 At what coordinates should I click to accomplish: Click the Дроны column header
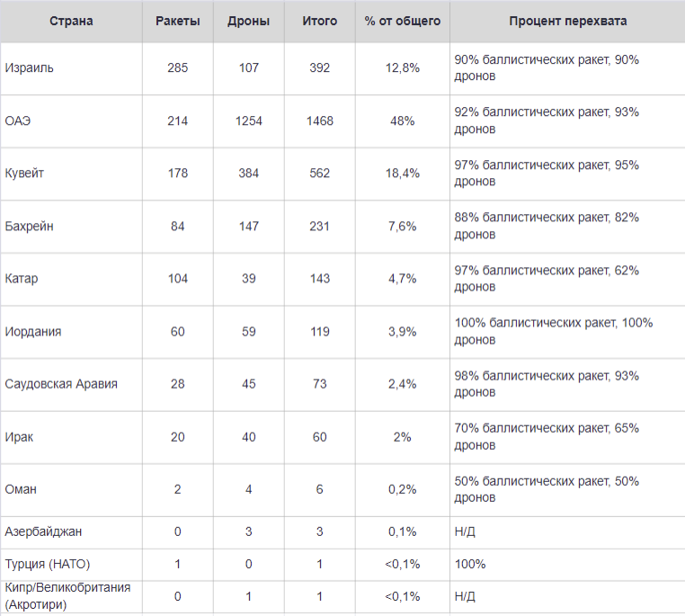(249, 21)
